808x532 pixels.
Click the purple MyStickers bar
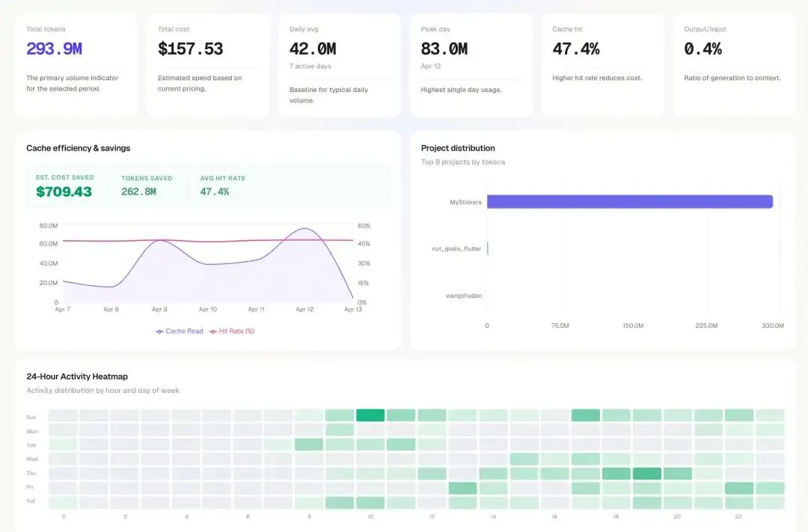click(630, 201)
